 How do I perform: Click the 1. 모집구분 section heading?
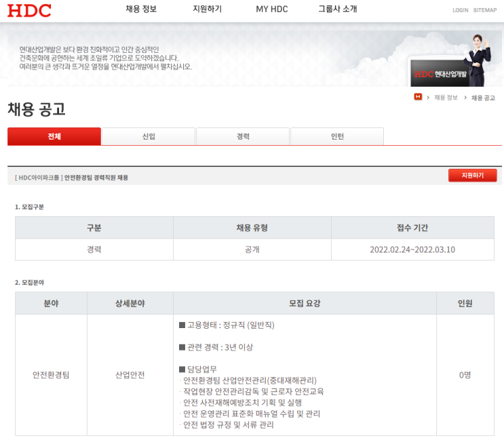29,207
